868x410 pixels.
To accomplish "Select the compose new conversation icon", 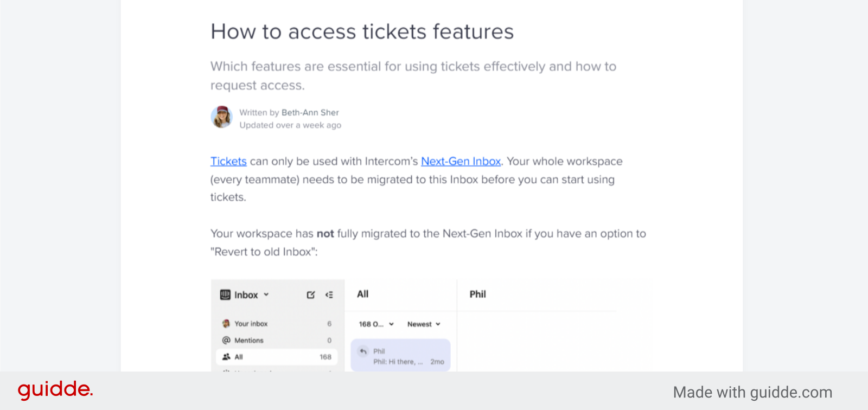I will pyautogui.click(x=310, y=294).
